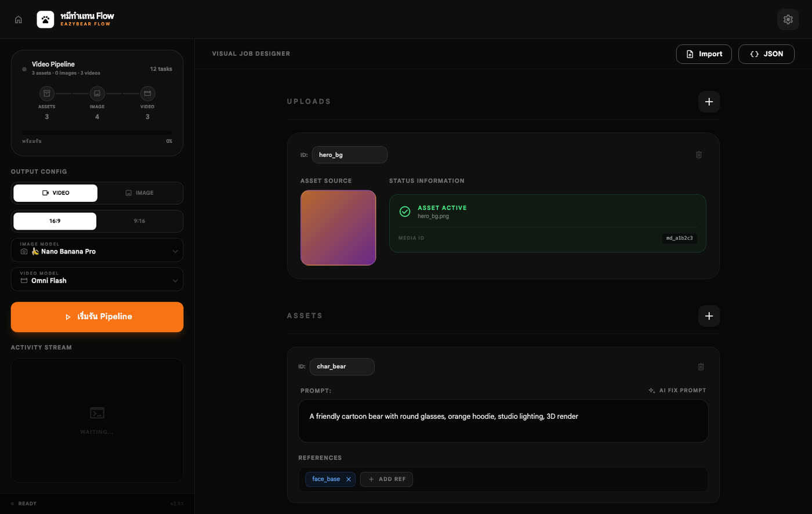812x514 pixels.
Task: Edit the hero_bg ID field
Action: pyautogui.click(x=349, y=155)
